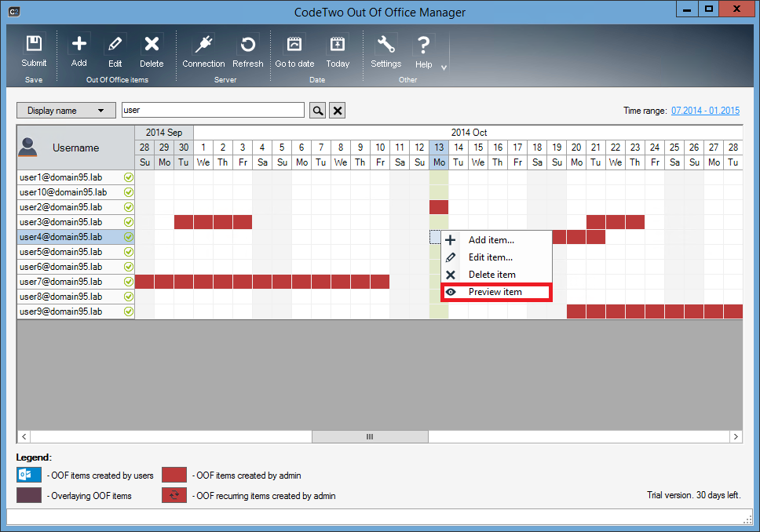Click the Delete icon in toolbar

[152, 51]
